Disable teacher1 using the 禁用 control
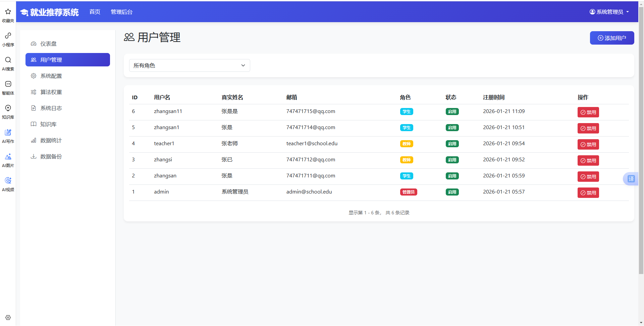Viewport: 644px width, 326px height. coord(588,144)
